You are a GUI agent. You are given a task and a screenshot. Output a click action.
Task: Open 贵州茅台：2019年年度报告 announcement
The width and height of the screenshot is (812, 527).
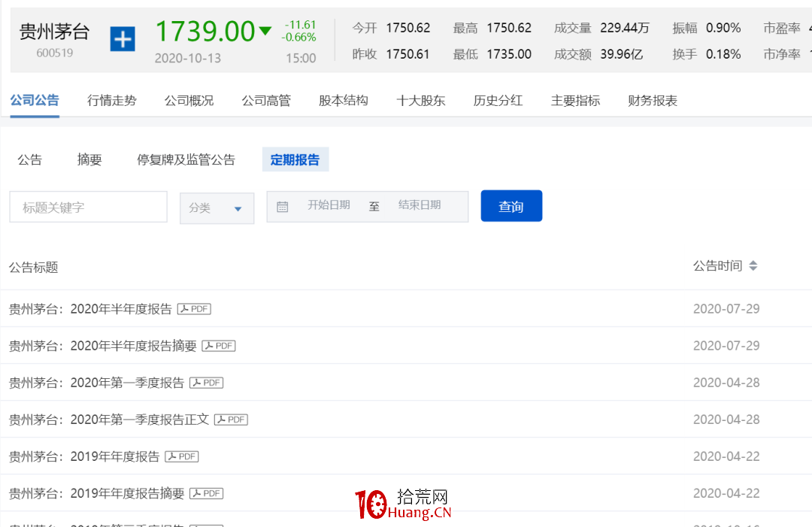[84, 456]
